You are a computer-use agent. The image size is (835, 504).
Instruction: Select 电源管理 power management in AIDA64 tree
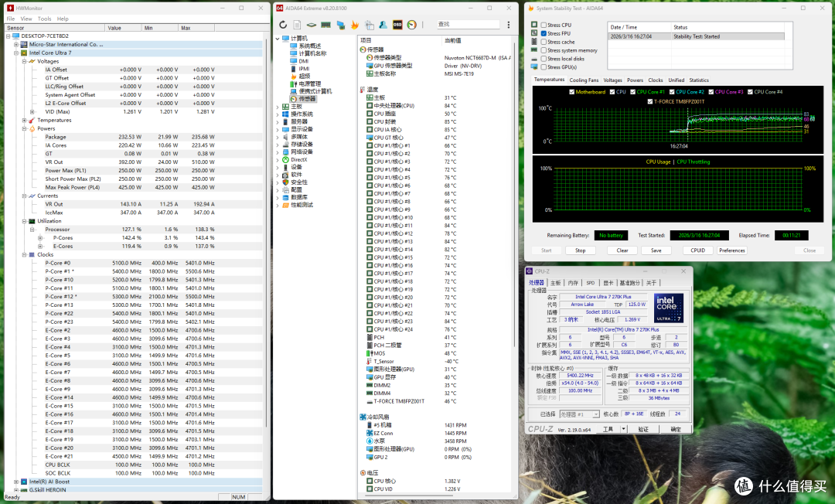305,83
